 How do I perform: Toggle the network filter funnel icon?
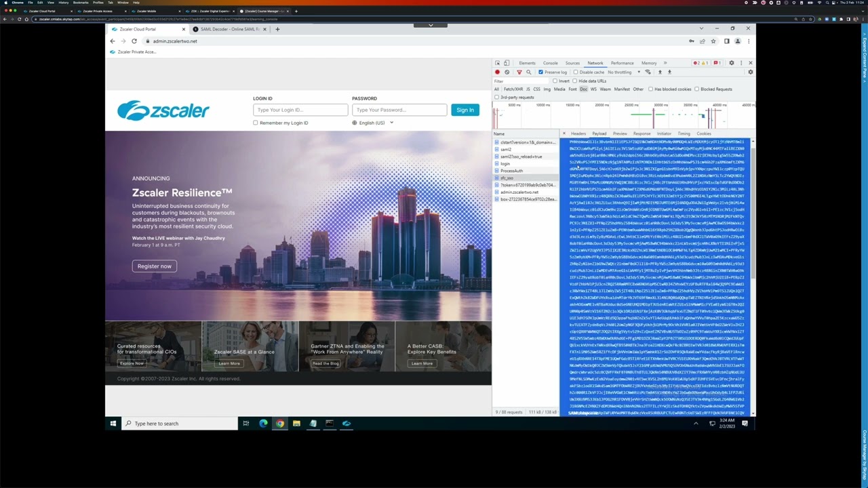pos(519,72)
